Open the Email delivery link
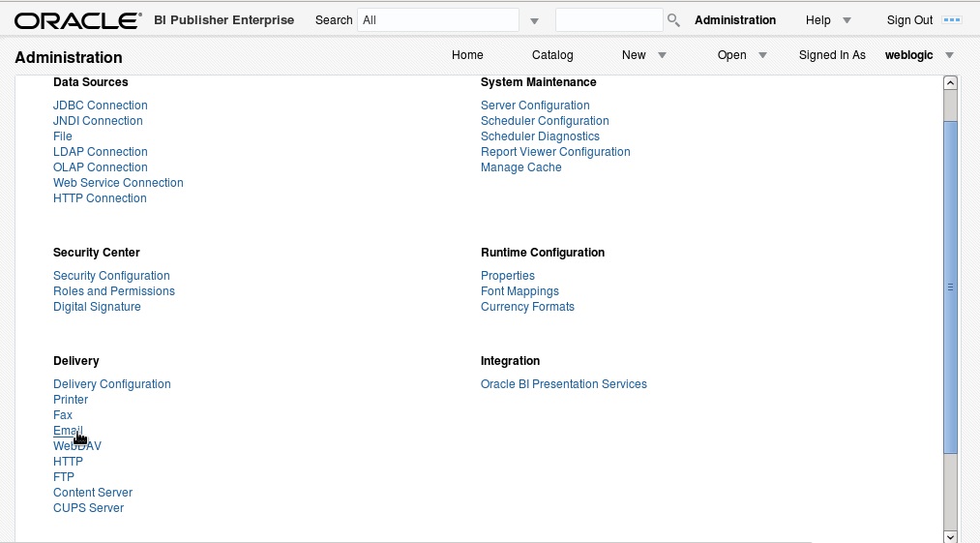 pyautogui.click(x=68, y=431)
